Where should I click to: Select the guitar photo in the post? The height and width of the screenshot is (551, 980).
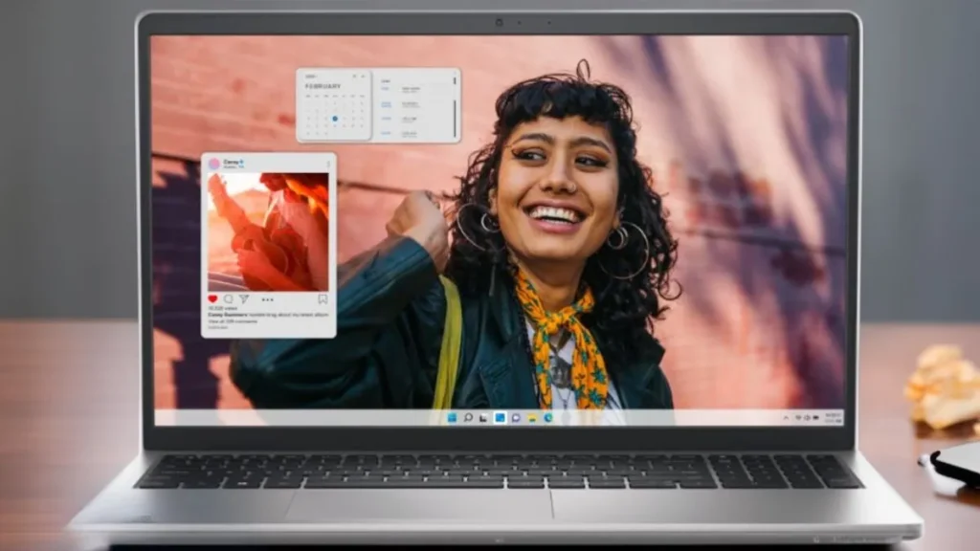(x=268, y=230)
